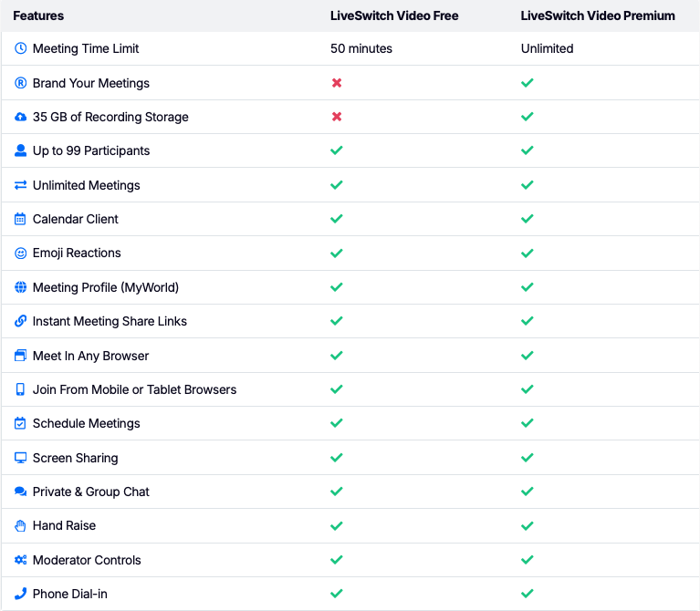Click the phone icon beside Phone Dial-in

pyautogui.click(x=21, y=594)
